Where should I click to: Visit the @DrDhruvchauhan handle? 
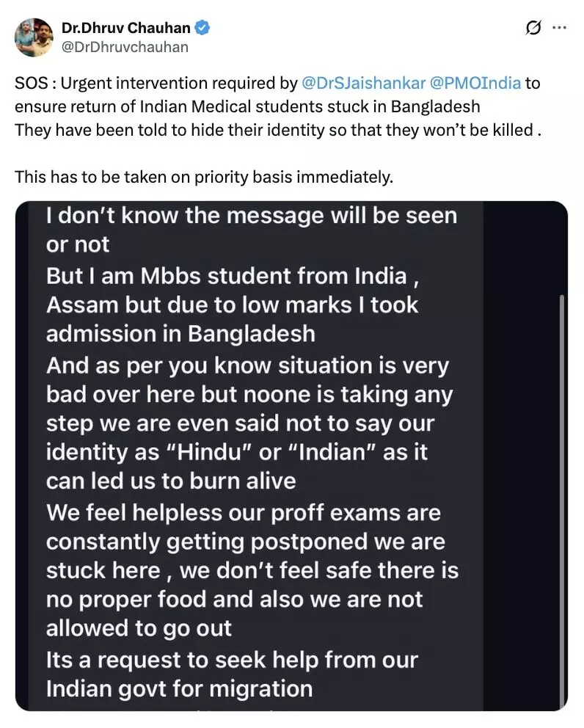tap(125, 47)
